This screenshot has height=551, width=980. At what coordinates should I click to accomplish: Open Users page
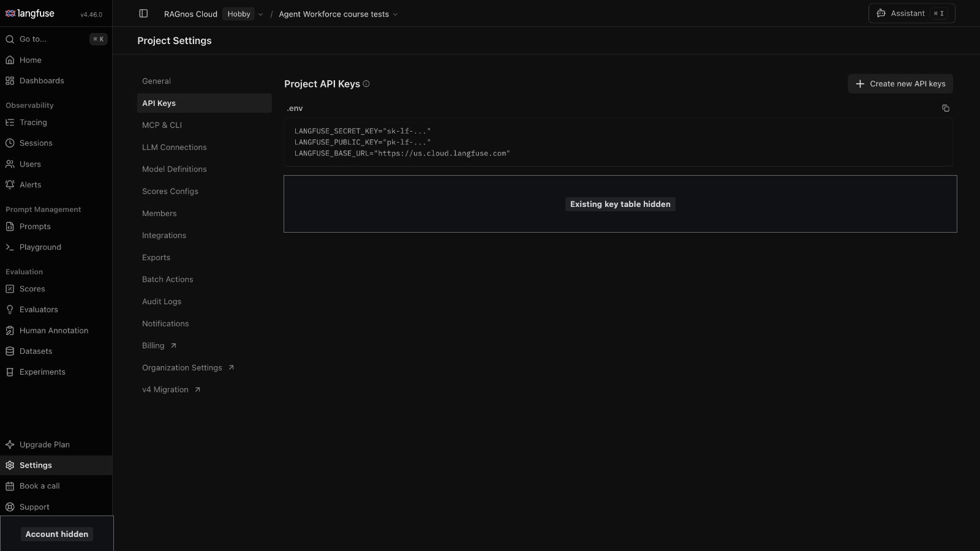point(56,164)
